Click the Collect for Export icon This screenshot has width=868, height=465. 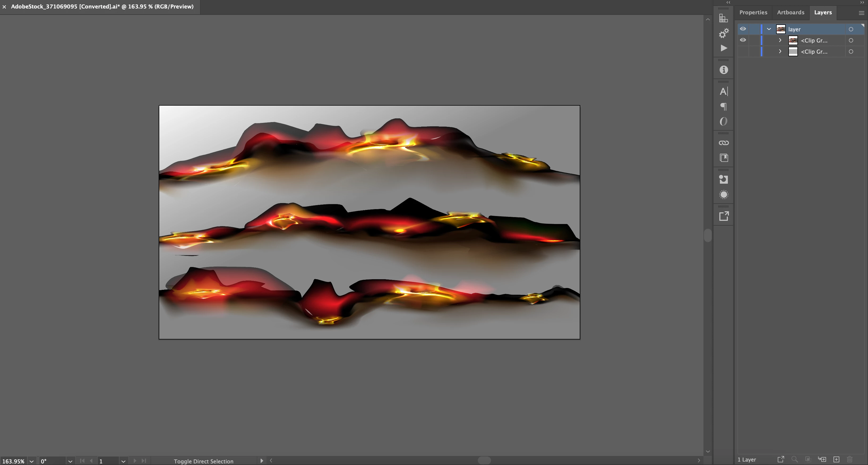(x=781, y=459)
